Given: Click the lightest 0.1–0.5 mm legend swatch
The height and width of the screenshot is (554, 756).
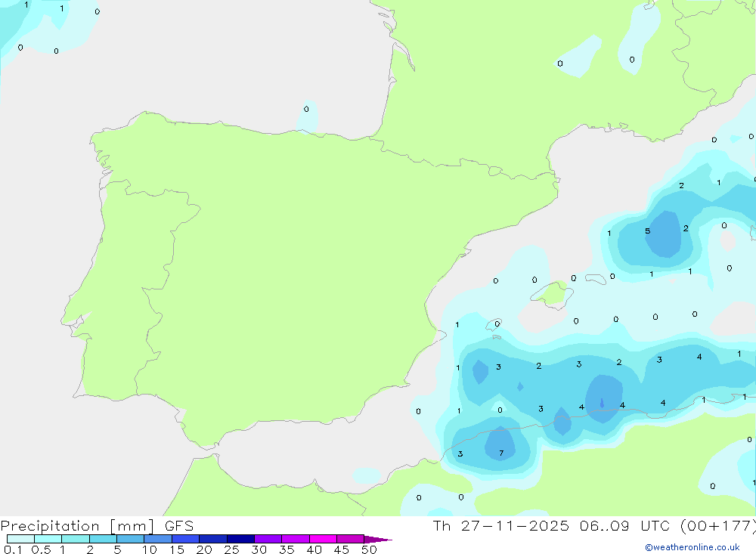Looking at the screenshot, I should click(20, 539).
